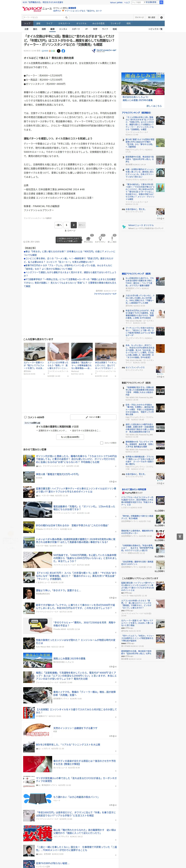Go to page 1 of the article
Screen dimensions: 186x868
click(66, 225)
